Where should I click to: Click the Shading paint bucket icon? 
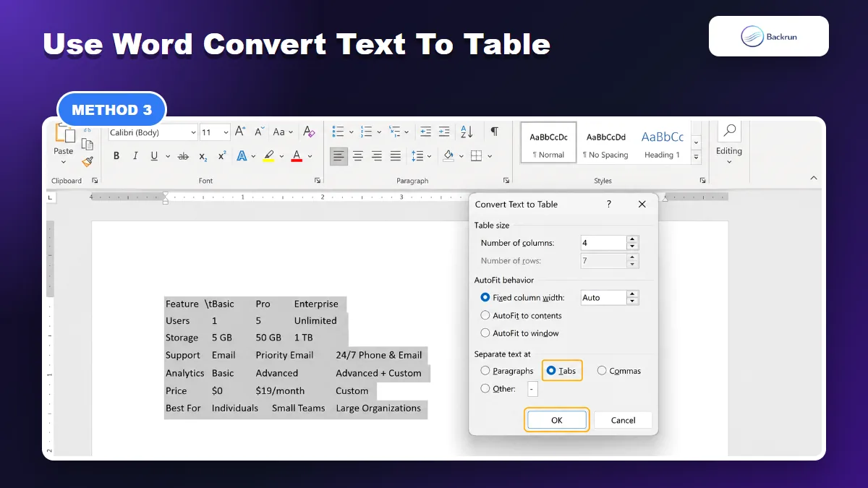[448, 155]
